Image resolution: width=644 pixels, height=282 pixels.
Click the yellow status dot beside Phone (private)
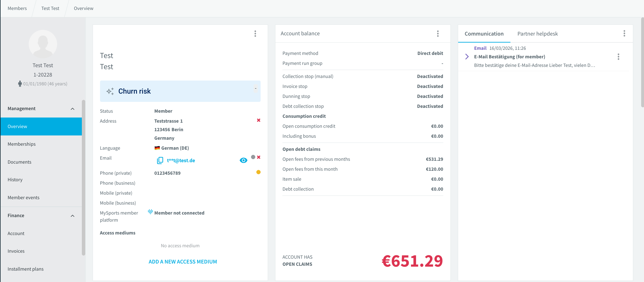pos(258,172)
